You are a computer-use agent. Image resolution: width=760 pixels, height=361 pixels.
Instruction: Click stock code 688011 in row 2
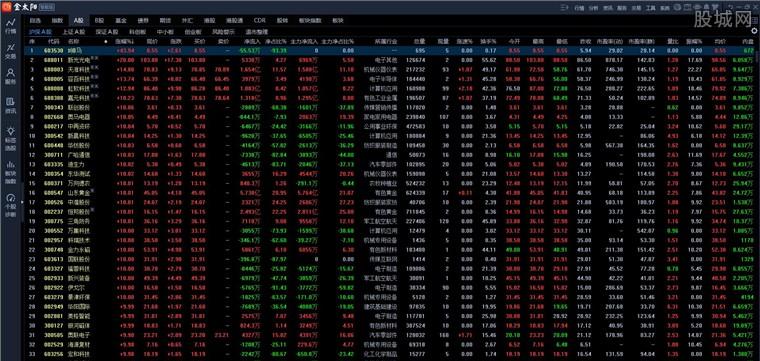click(53, 61)
